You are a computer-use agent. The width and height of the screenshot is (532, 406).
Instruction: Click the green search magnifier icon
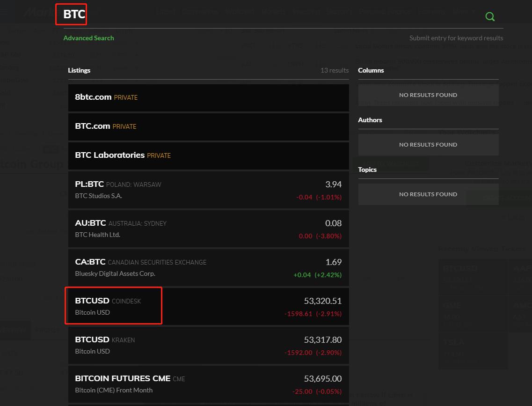pos(490,17)
